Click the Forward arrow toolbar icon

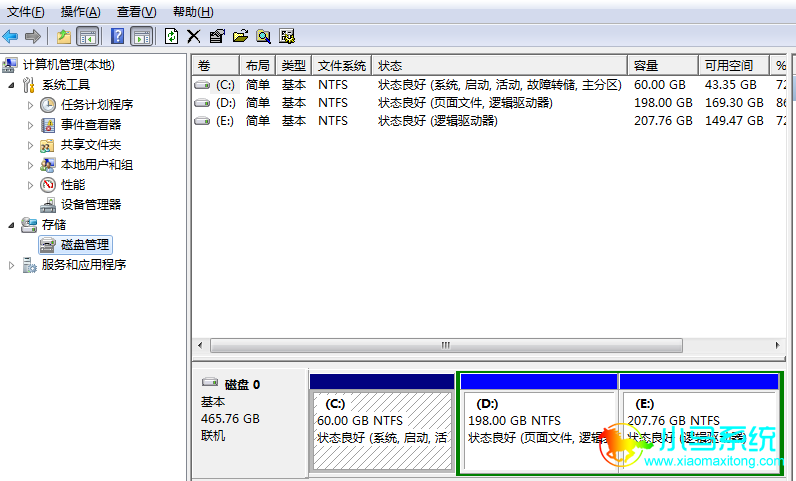point(33,36)
